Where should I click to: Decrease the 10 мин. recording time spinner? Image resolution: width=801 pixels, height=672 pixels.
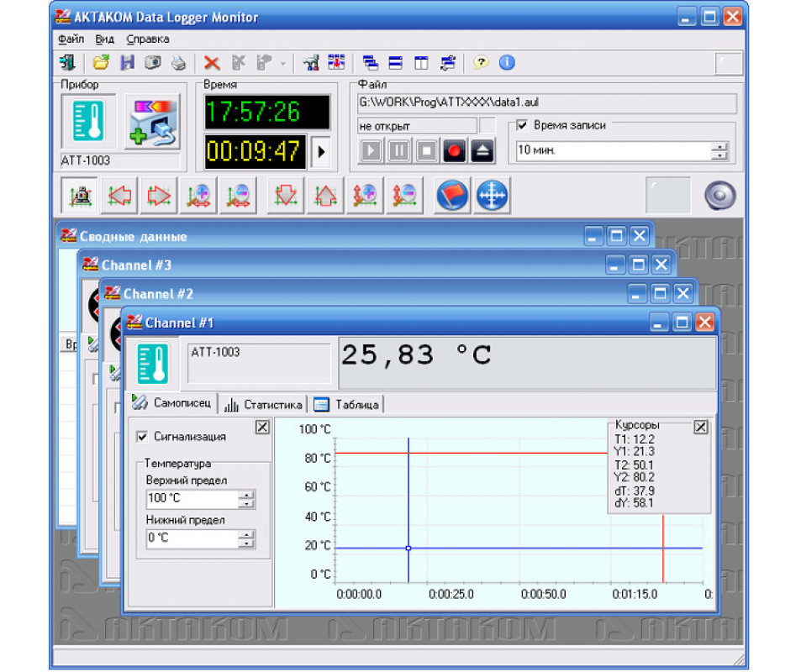click(719, 155)
